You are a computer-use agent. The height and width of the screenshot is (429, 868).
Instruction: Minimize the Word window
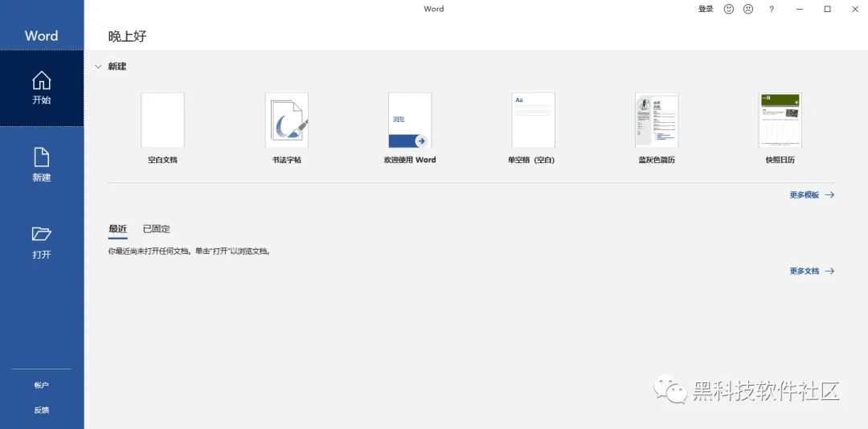tap(800, 9)
